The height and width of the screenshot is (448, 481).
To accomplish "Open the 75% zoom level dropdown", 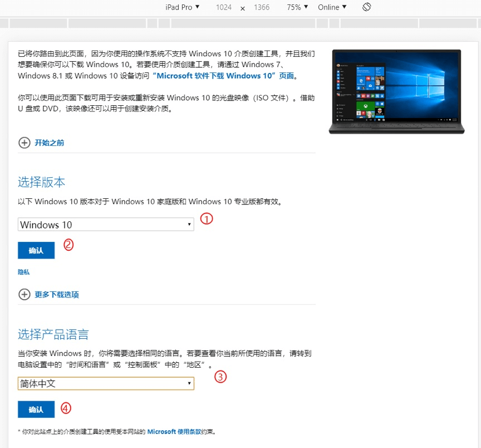I will pyautogui.click(x=297, y=7).
